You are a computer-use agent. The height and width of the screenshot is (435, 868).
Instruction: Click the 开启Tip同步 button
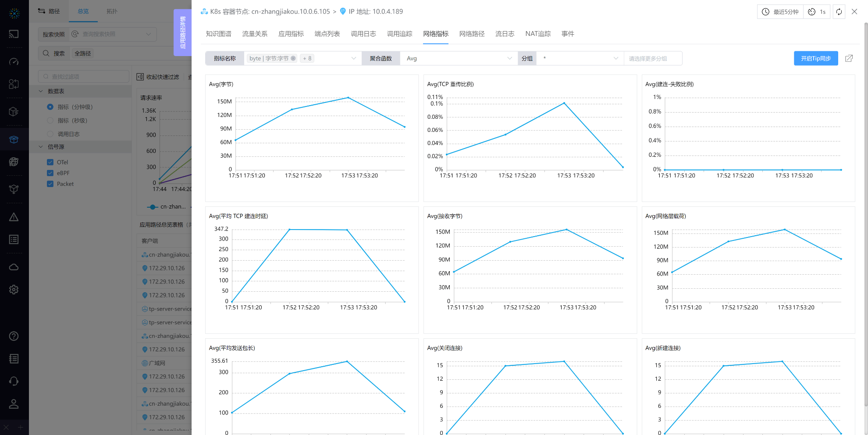point(815,58)
